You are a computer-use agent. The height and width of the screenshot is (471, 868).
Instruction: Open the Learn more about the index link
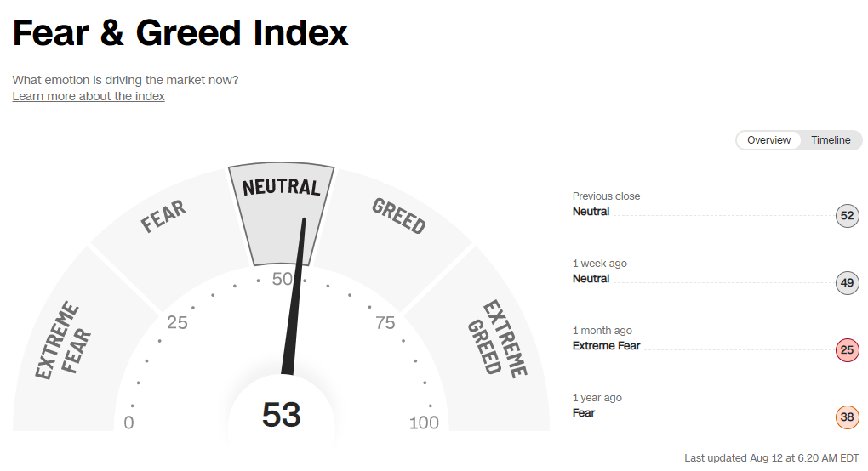tap(89, 96)
